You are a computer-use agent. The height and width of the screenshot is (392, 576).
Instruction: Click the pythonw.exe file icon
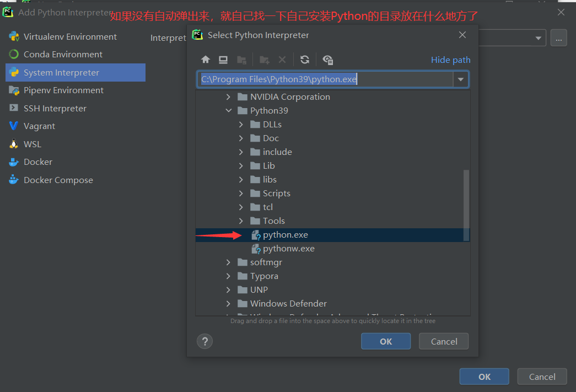click(x=256, y=249)
